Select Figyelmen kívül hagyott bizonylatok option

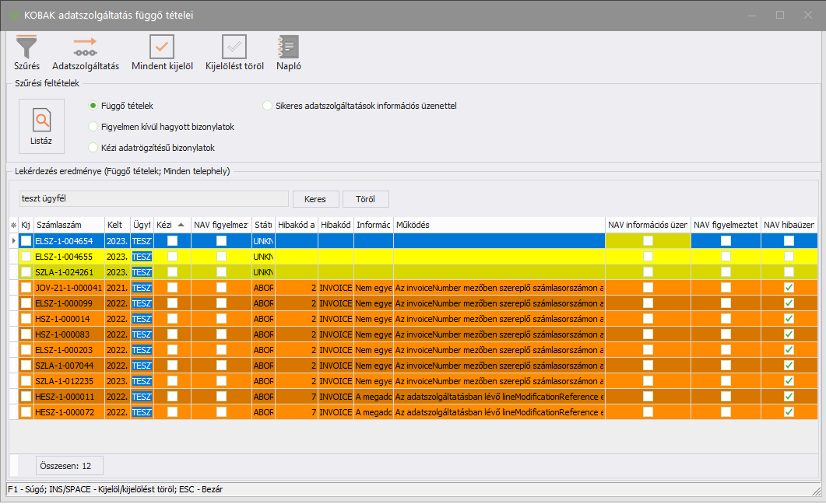93,126
